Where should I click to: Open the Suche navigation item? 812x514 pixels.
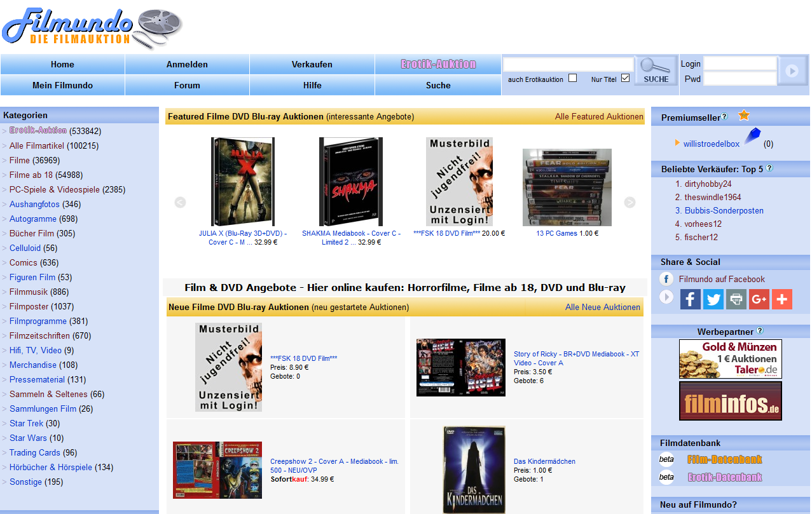438,85
